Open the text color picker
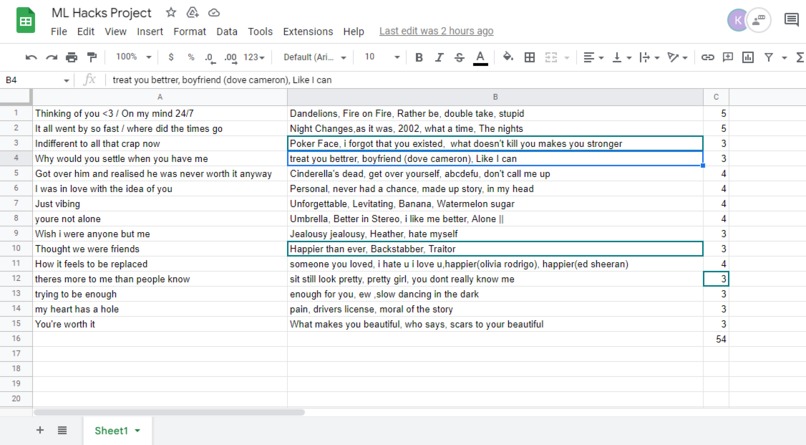This screenshot has height=445, width=806. click(x=480, y=58)
